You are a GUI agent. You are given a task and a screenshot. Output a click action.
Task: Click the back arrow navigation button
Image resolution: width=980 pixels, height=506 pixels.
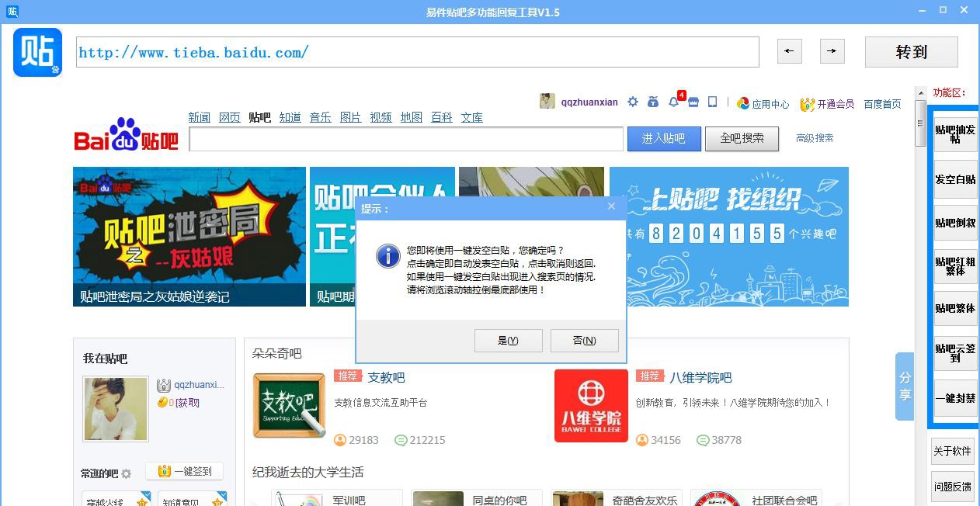[789, 51]
